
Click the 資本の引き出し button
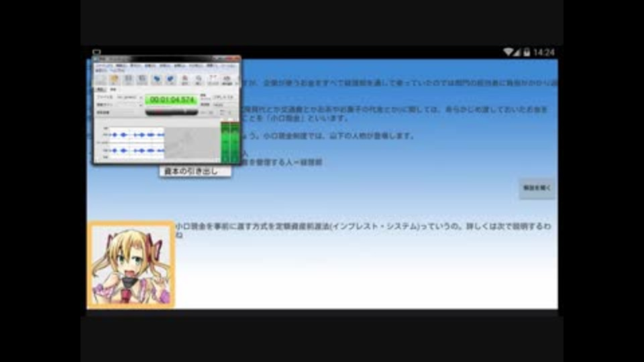[x=195, y=171]
